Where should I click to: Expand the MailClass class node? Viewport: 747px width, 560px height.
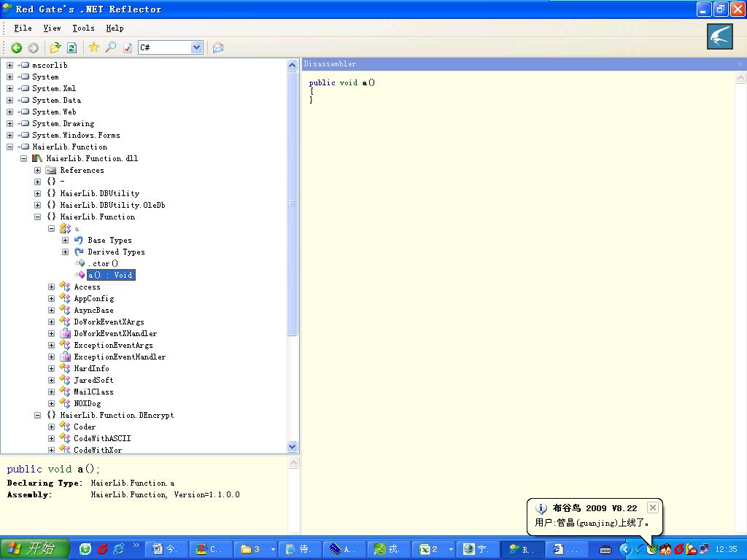52,392
